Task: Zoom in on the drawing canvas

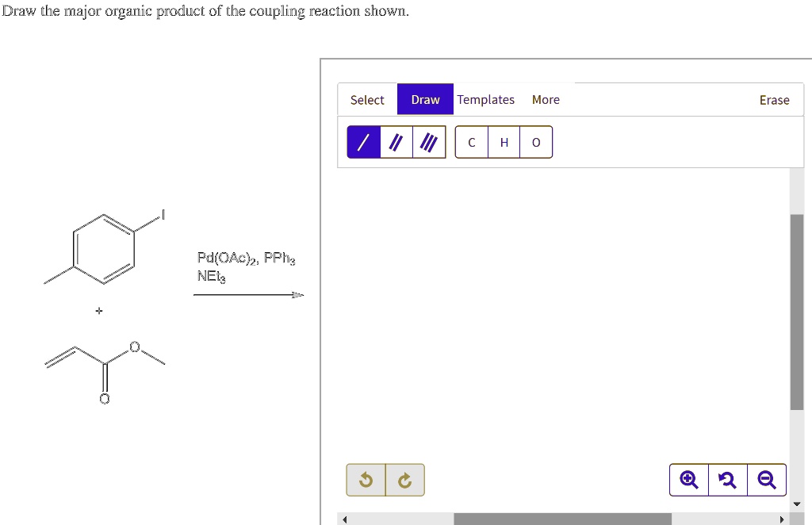Action: point(688,480)
